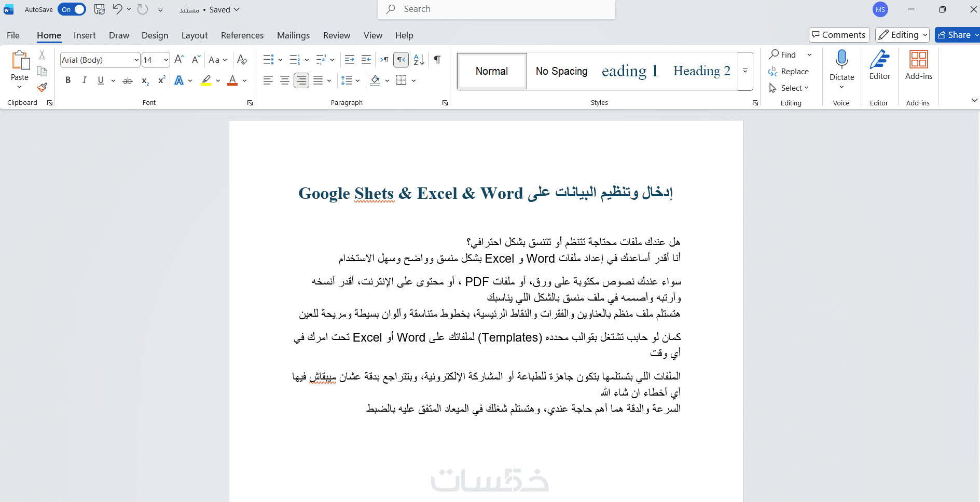Toggle bold formatting
The width and height of the screenshot is (980, 502).
click(68, 80)
